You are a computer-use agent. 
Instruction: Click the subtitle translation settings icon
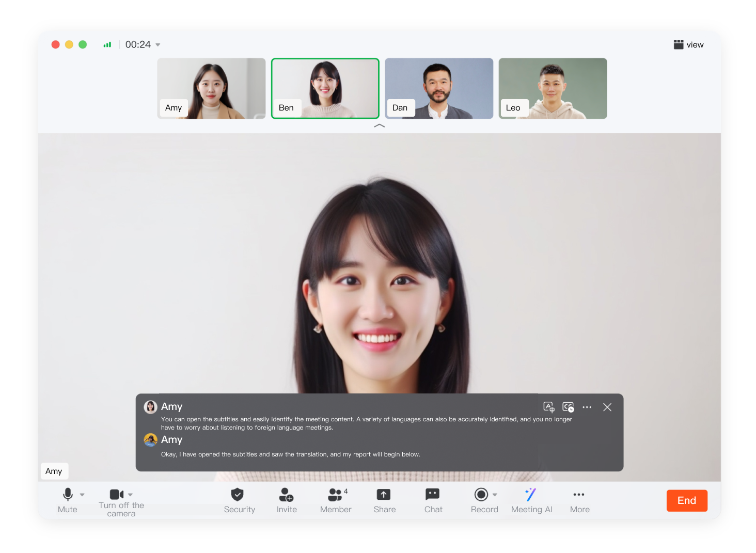coord(549,407)
